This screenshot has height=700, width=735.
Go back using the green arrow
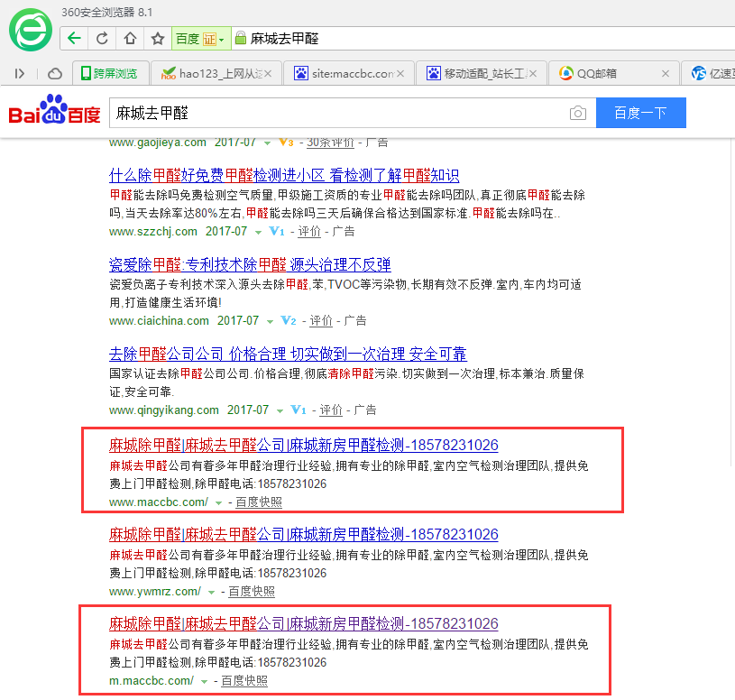tap(74, 39)
